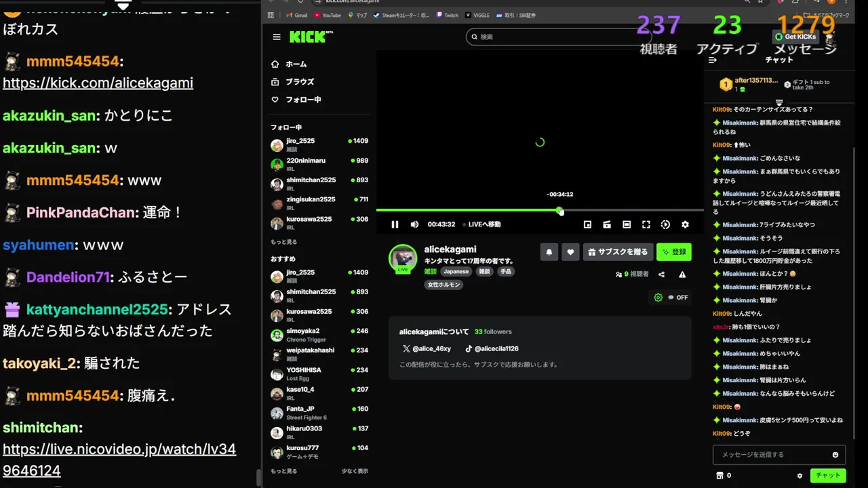
Task: Open hikaru0303 recommended channel
Action: point(319,432)
